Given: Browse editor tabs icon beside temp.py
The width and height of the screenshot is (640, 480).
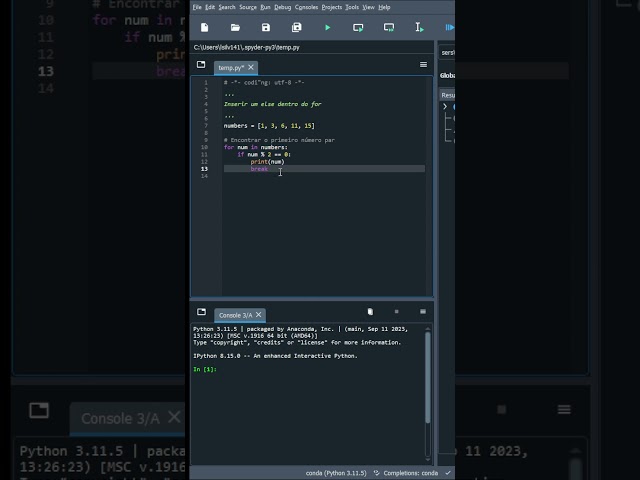Looking at the screenshot, I should 201,64.
